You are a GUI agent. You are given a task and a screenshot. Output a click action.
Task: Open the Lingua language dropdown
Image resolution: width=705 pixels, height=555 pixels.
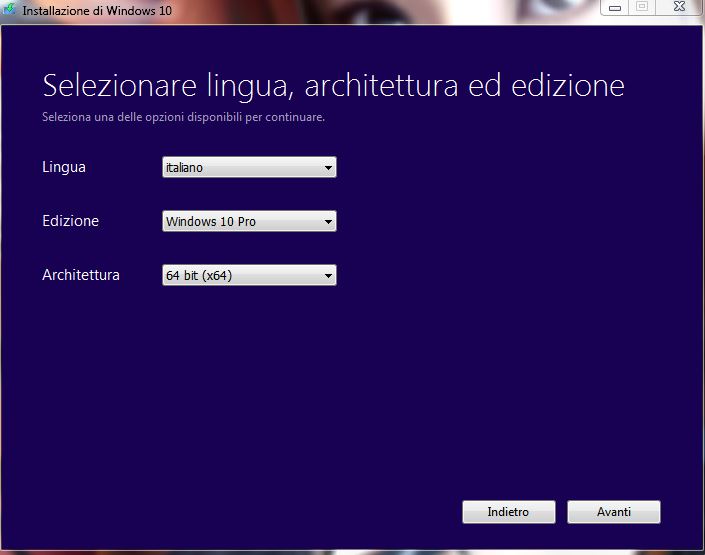click(249, 167)
